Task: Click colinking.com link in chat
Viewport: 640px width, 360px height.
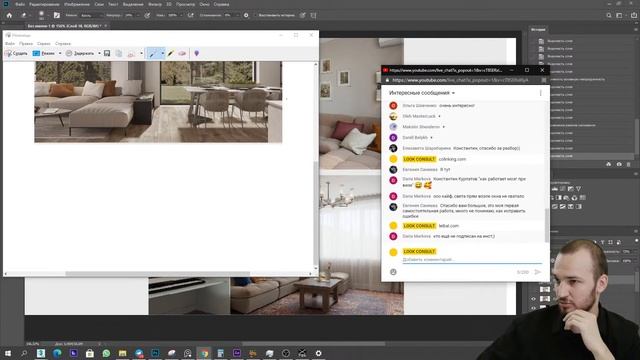Action: (452, 159)
